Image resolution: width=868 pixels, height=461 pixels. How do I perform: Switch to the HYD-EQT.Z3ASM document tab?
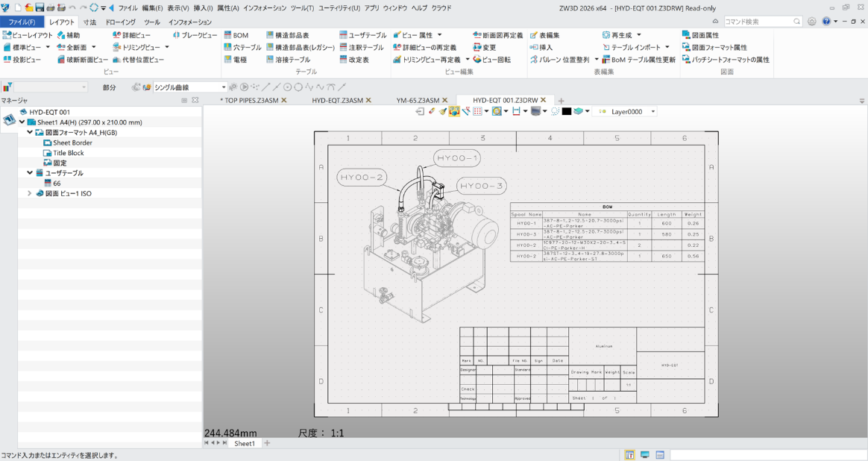[336, 99]
